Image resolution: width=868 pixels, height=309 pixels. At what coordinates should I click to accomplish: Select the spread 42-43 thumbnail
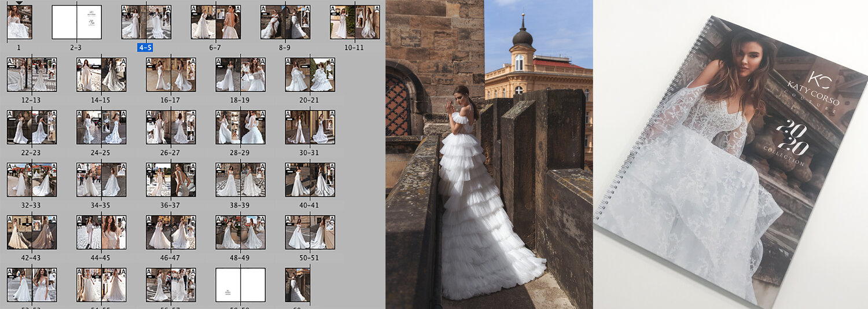click(32, 232)
